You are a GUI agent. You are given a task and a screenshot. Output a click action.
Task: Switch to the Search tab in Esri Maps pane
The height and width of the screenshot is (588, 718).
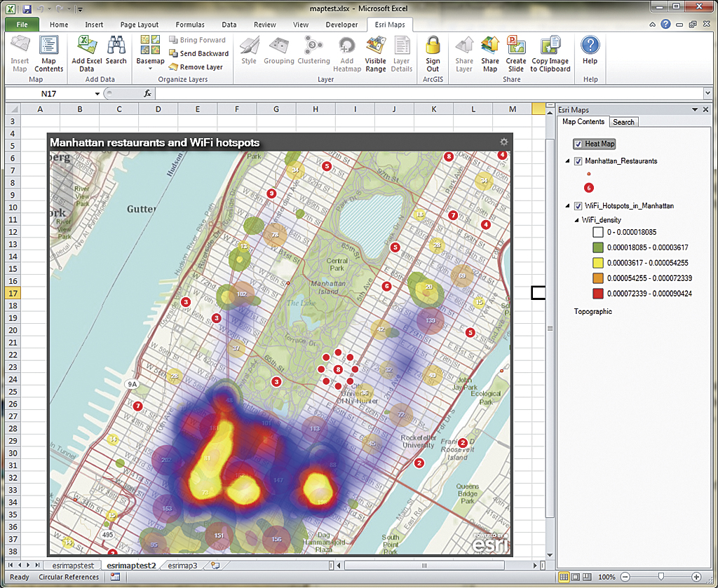click(623, 122)
